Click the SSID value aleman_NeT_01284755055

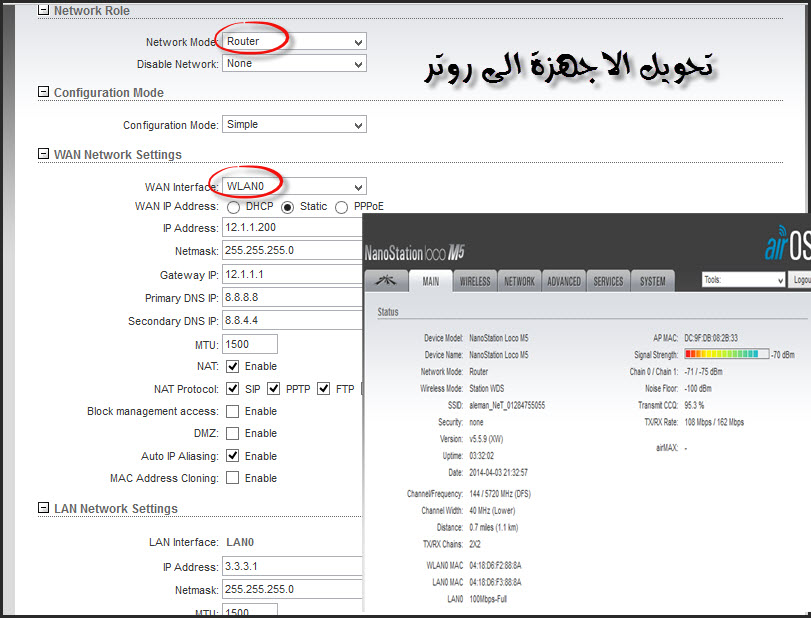point(507,405)
